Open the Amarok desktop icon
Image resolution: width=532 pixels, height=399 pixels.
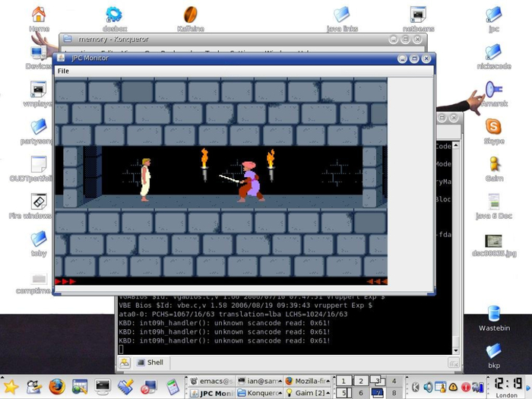point(494,94)
